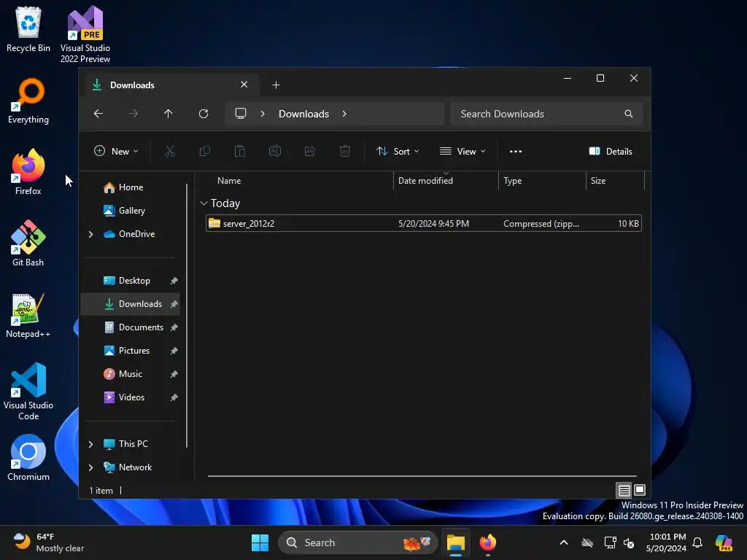Click the taskbar Search box
747x560 pixels.
(357, 542)
